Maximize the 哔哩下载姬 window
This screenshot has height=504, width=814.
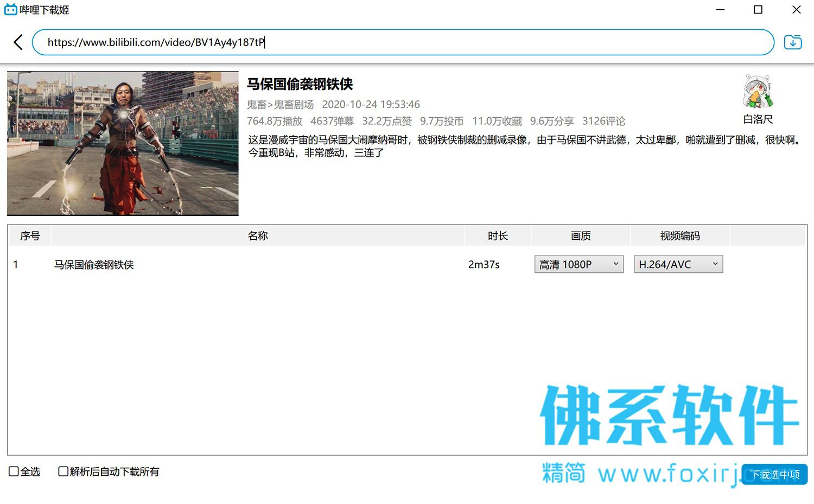point(758,10)
